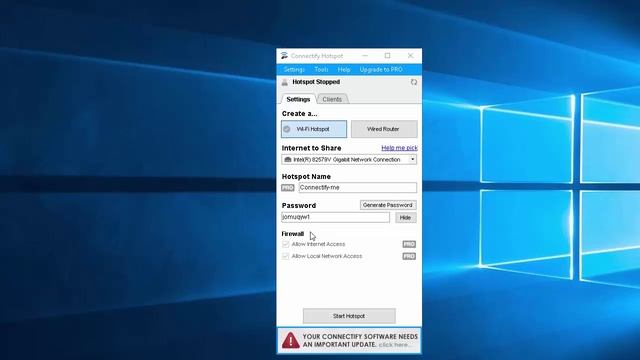Click the network adapter icon in Internet to Share
This screenshot has width=640, height=360.
pos(287,160)
